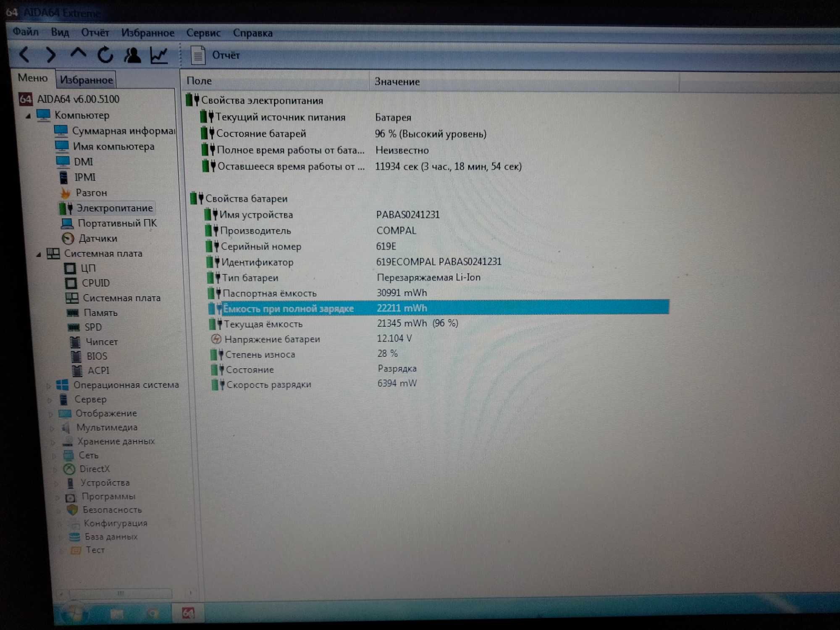
Task: Click the Поле column header
Action: click(275, 81)
